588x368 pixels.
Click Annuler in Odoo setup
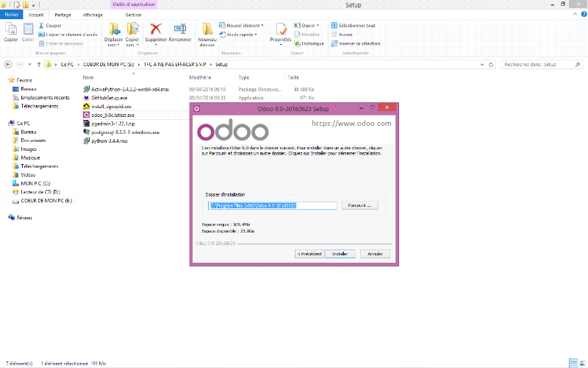(375, 254)
